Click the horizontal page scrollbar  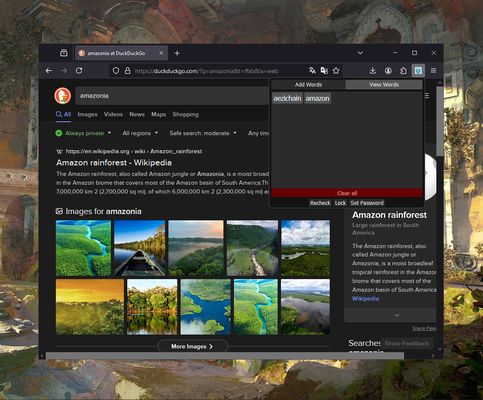225,356
